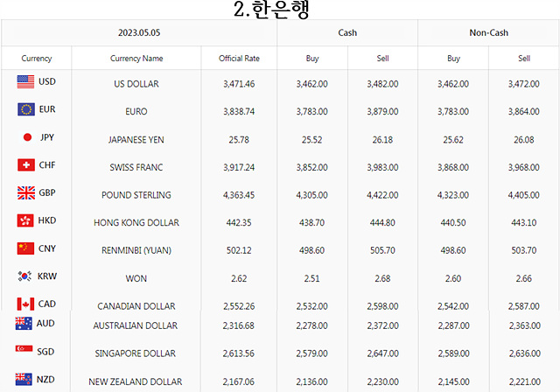Screen dimensions: 560x392
Task: Click the US DOLLAR official rate 3,471.46
Action: (x=239, y=84)
